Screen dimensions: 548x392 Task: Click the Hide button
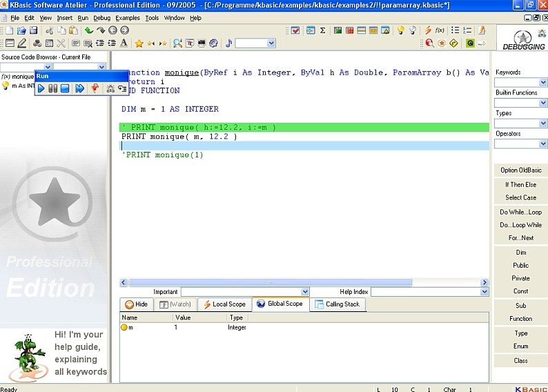tap(137, 304)
